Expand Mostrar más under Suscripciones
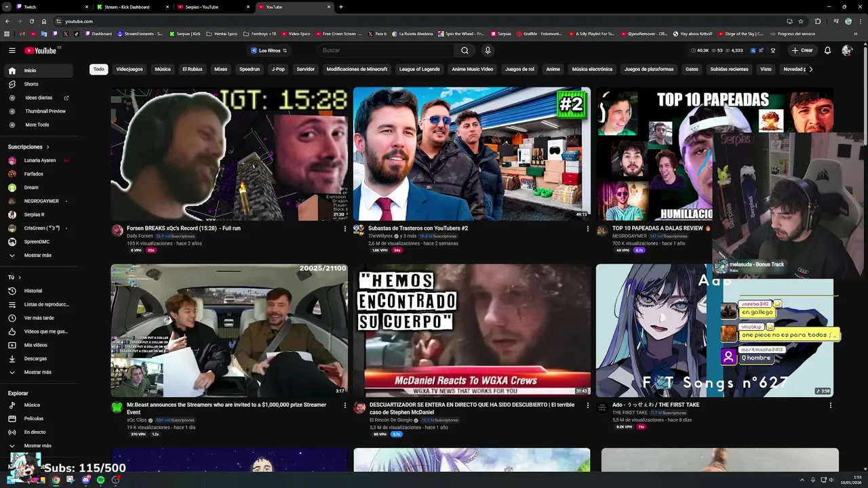Image resolution: width=868 pixels, height=488 pixels. pyautogui.click(x=39, y=256)
